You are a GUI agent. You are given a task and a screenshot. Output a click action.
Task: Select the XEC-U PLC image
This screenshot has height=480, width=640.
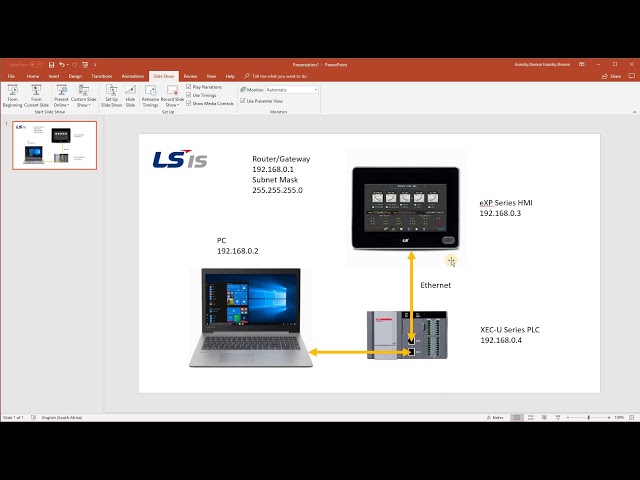pos(407,335)
